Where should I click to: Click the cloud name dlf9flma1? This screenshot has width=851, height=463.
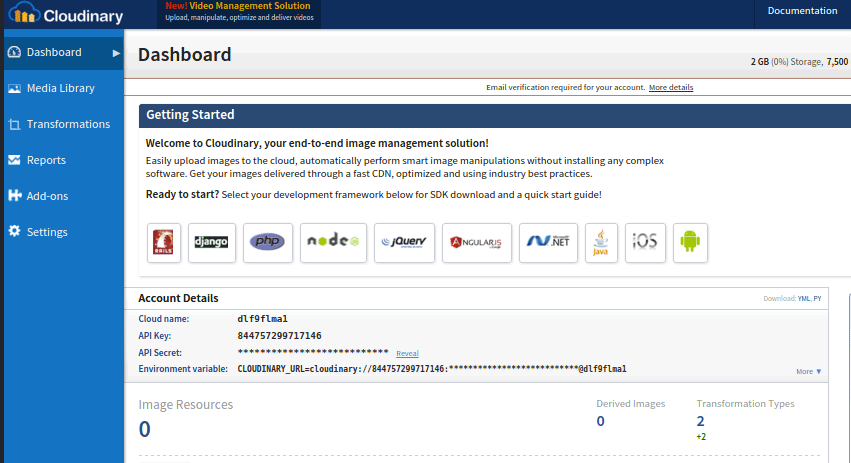[x=263, y=319]
